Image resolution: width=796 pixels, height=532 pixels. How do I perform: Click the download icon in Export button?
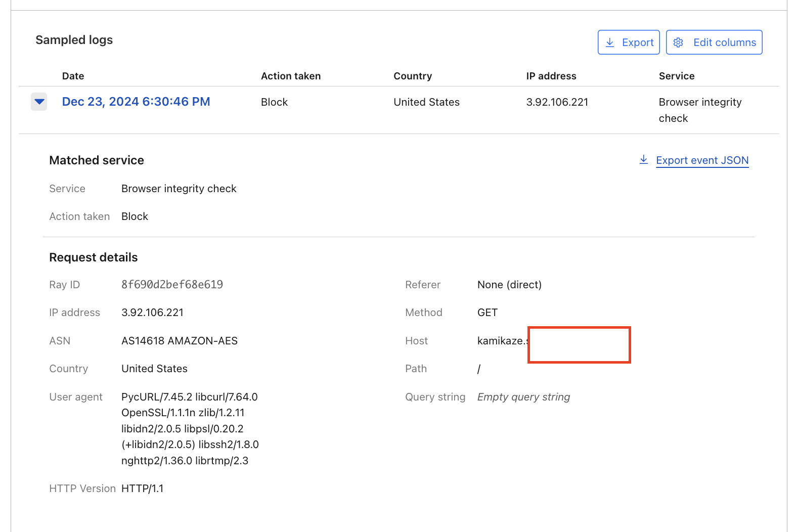(610, 42)
